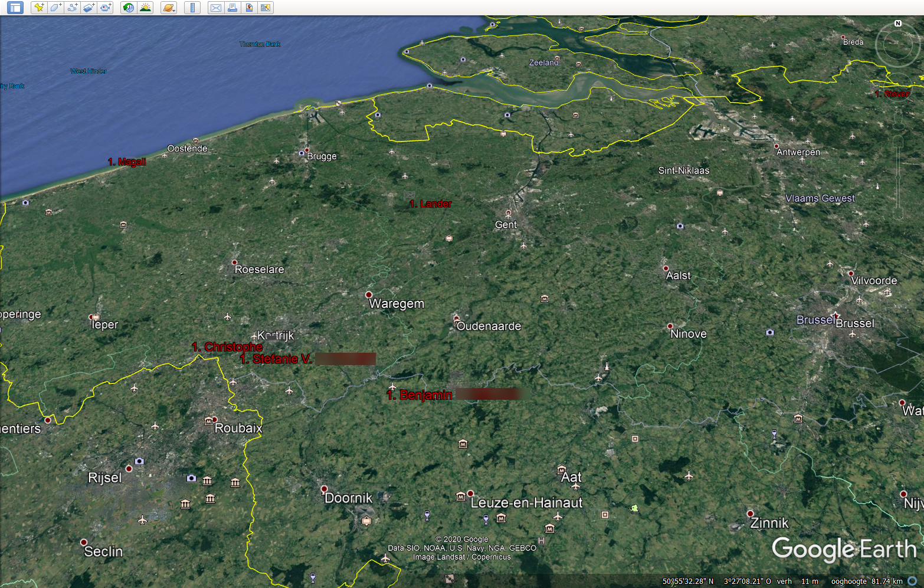Email the current view
Image resolution: width=924 pixels, height=588 pixels.
pyautogui.click(x=216, y=8)
